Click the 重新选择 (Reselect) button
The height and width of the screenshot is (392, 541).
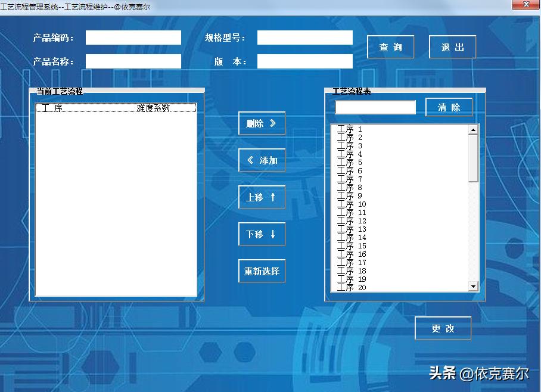point(262,270)
